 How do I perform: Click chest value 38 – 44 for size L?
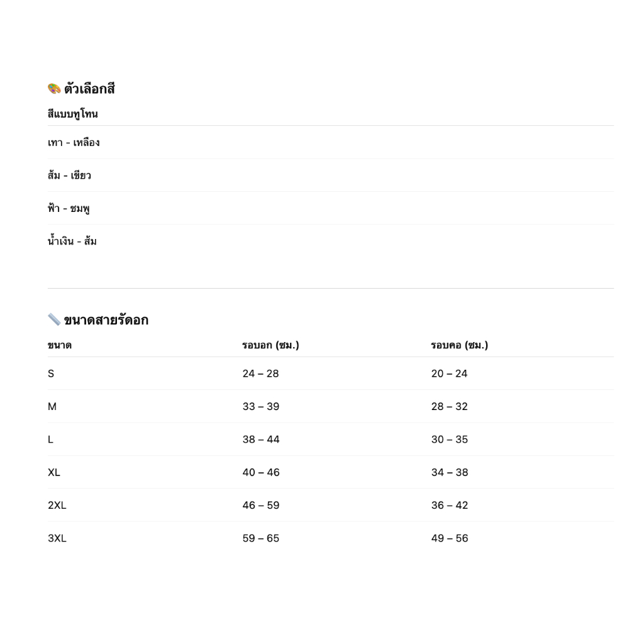pyautogui.click(x=261, y=440)
